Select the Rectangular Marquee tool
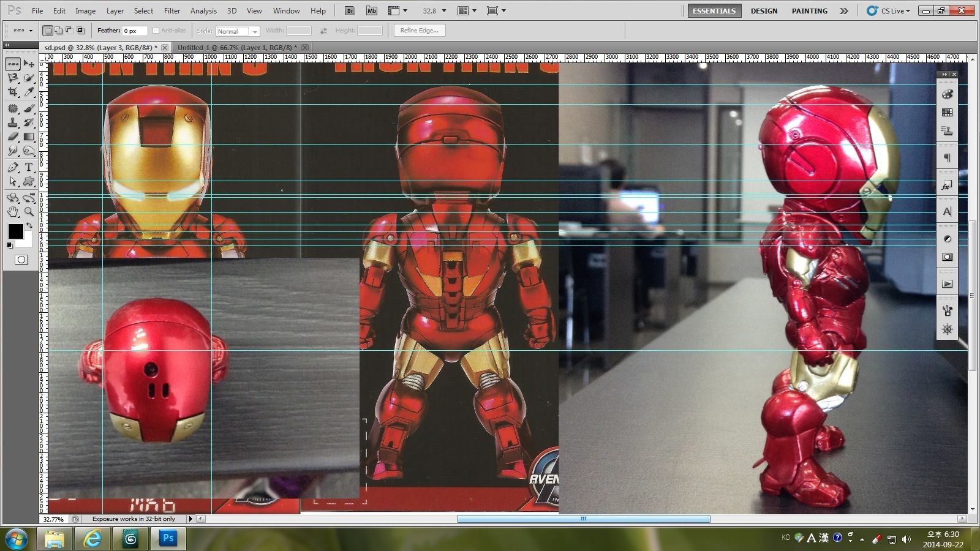Image resolution: width=980 pixels, height=551 pixels. click(13, 64)
